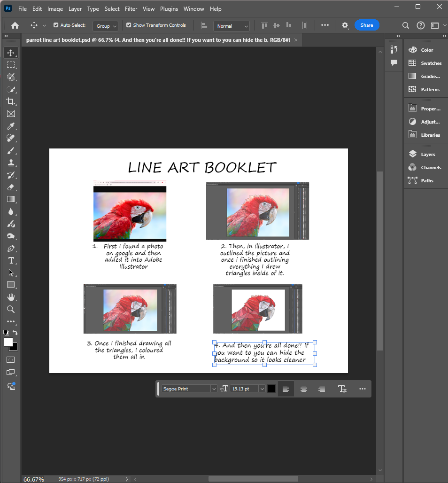Open the font size dropdown

tap(262, 389)
